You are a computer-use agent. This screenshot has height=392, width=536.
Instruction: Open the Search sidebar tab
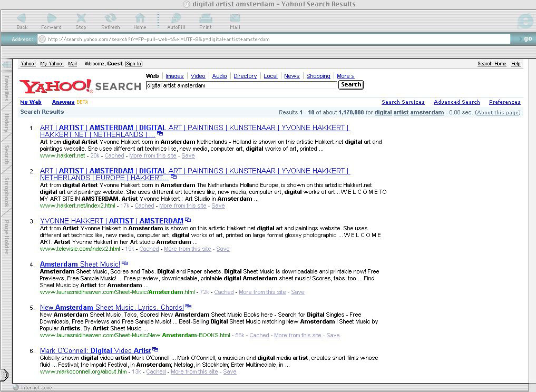coord(6,154)
